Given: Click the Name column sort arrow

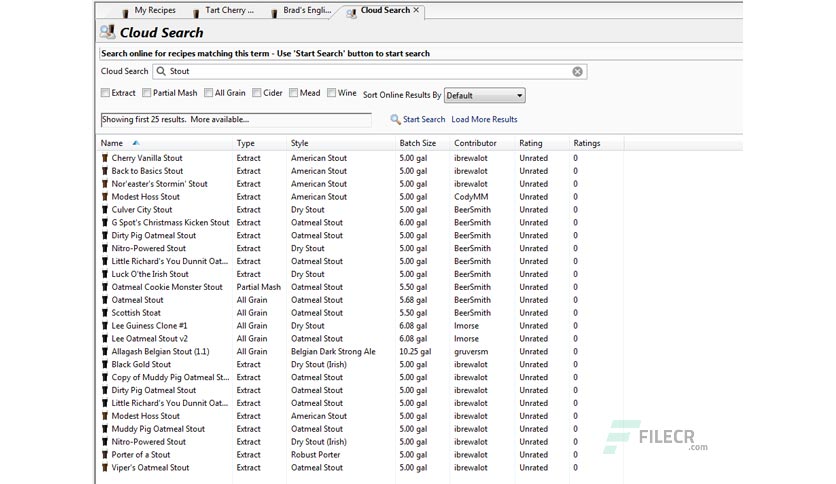Looking at the screenshot, I should click(x=136, y=143).
